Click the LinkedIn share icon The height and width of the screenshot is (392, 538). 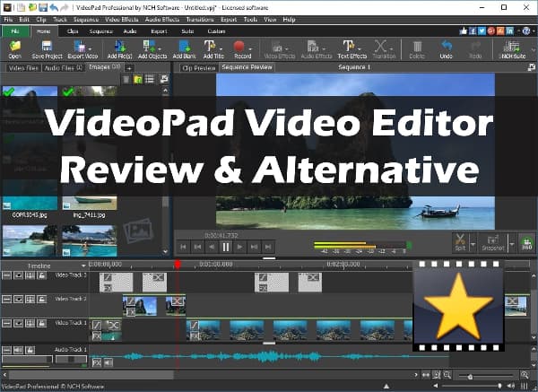tap(509, 31)
